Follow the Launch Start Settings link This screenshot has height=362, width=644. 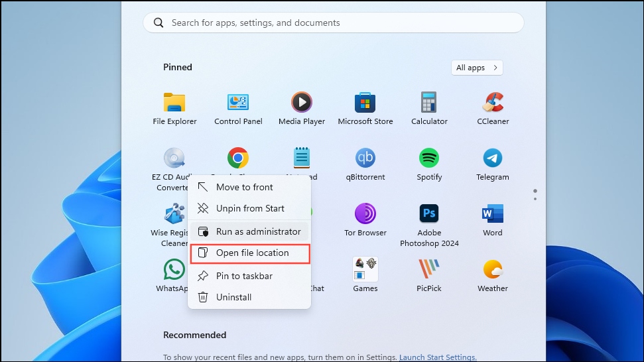(x=438, y=357)
